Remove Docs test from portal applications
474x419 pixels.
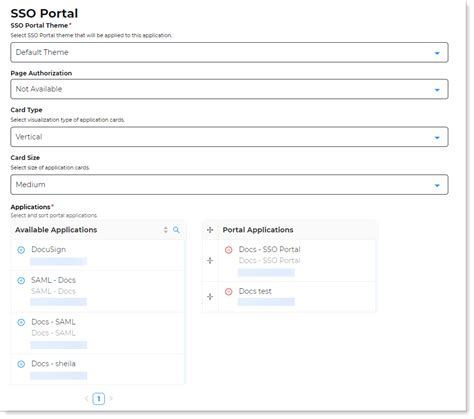228,292
